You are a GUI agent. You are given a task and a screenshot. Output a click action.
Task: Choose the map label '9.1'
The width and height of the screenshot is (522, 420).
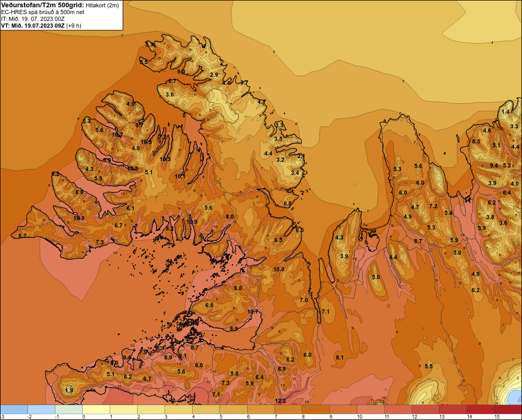coord(183,356)
